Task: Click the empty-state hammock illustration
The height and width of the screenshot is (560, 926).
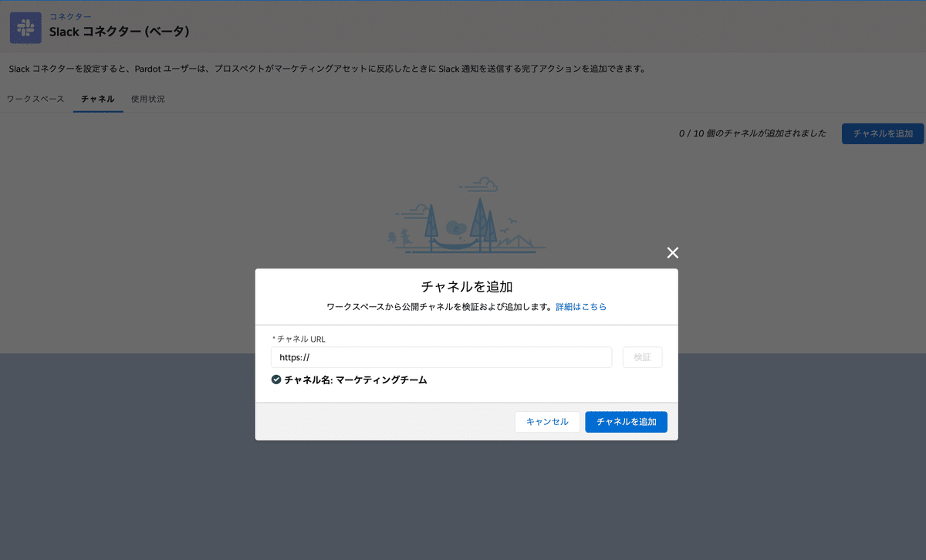Action: coord(465,214)
